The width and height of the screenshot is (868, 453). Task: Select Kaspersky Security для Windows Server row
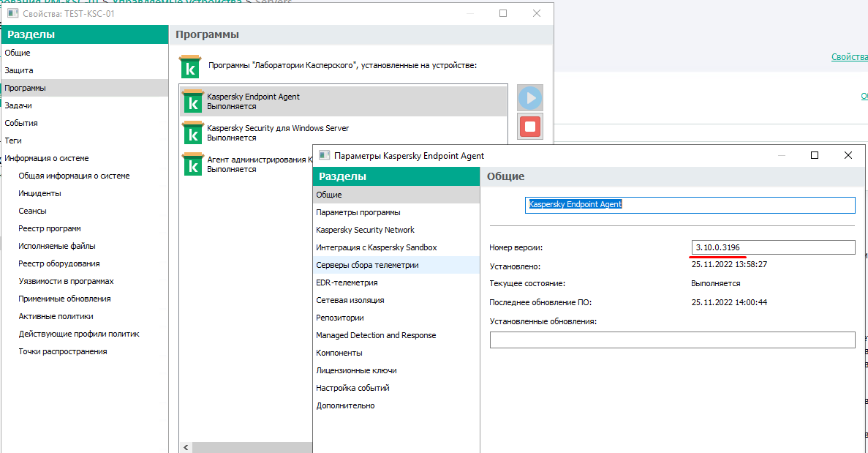point(344,133)
